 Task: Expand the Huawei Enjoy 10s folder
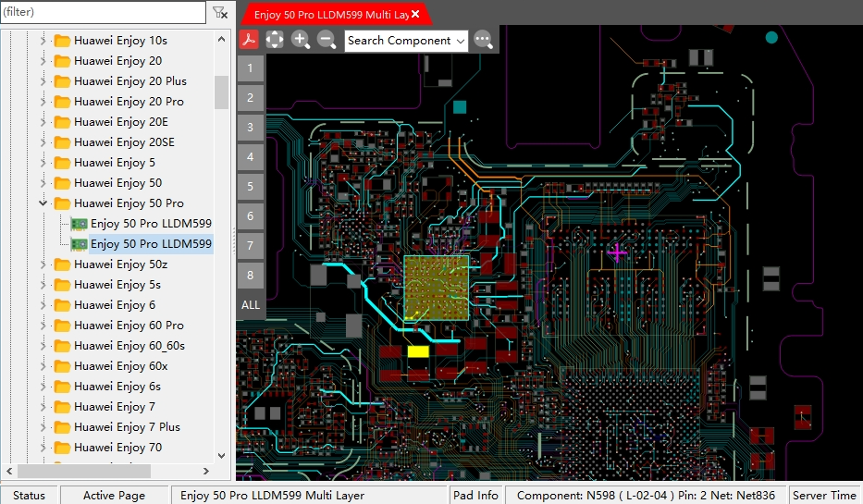click(x=43, y=40)
